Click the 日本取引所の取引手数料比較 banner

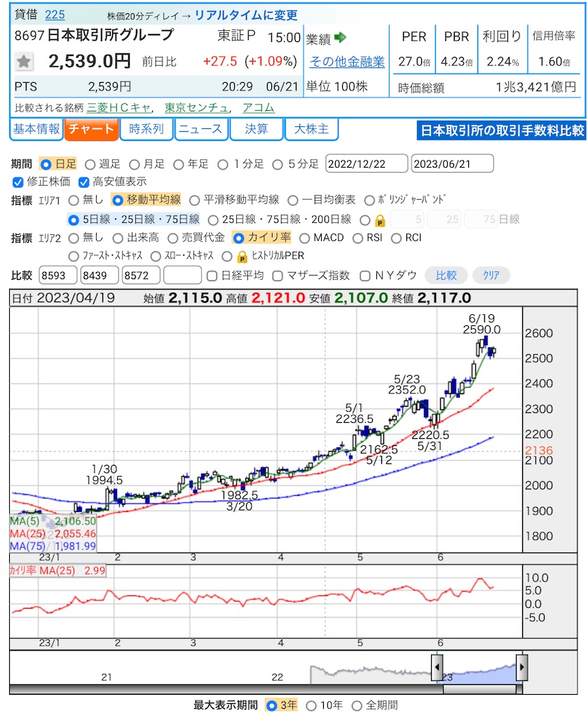pyautogui.click(x=502, y=130)
